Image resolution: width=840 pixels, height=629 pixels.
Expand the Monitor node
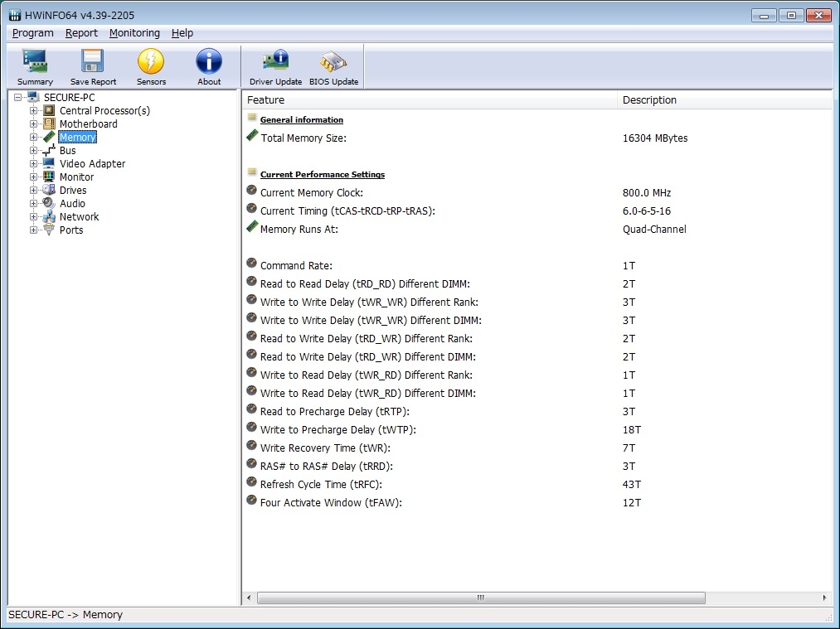(33, 177)
